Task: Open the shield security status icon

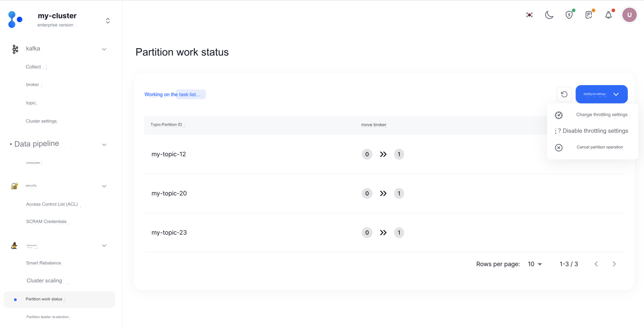Action: point(569,14)
